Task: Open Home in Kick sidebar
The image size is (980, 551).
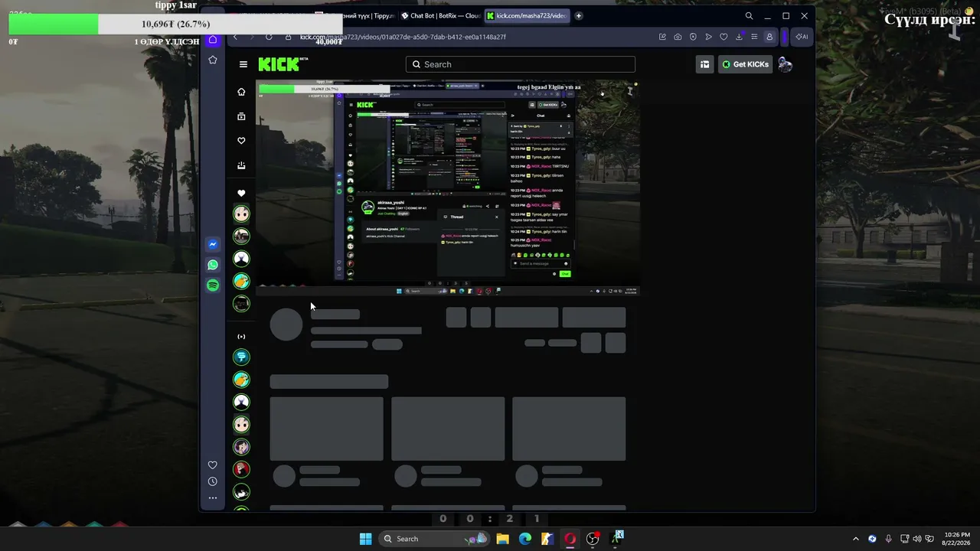Action: point(241,92)
